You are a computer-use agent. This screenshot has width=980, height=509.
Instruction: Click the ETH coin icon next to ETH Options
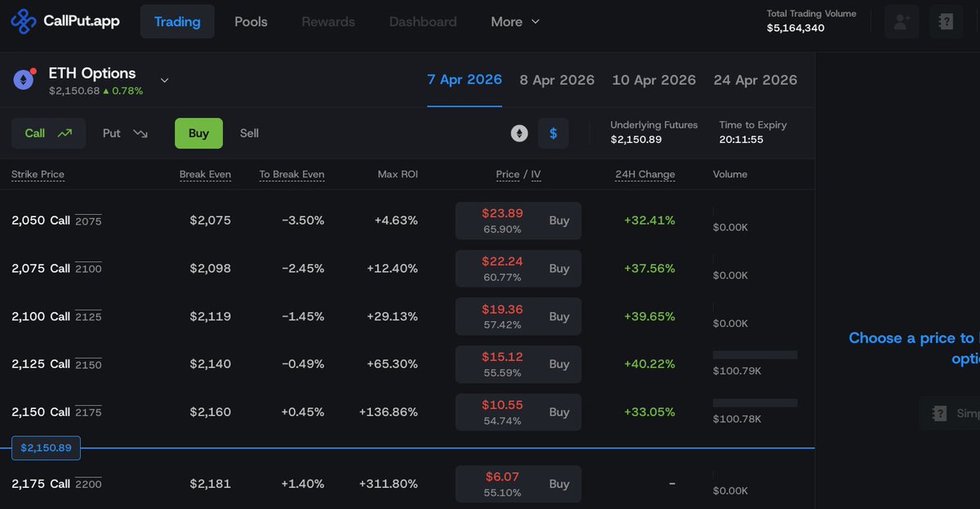click(x=23, y=79)
